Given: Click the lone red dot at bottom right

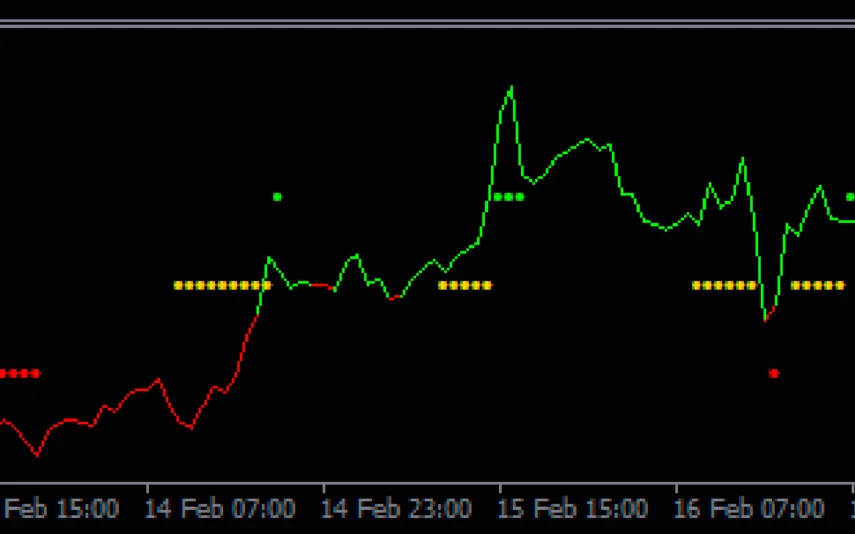Looking at the screenshot, I should (773, 373).
